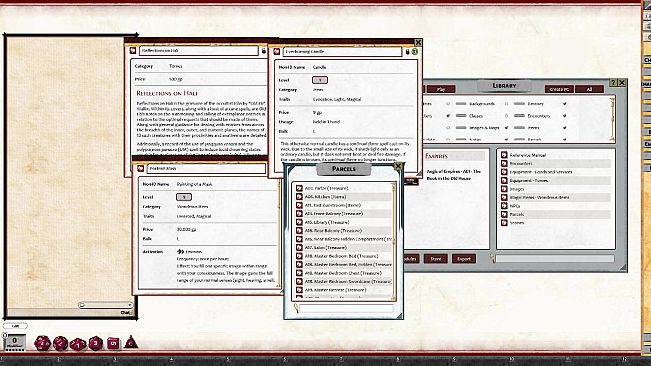651x366 pixels.
Task: Toggle lock icon on Everburning Candle sheet
Action: click(x=407, y=51)
